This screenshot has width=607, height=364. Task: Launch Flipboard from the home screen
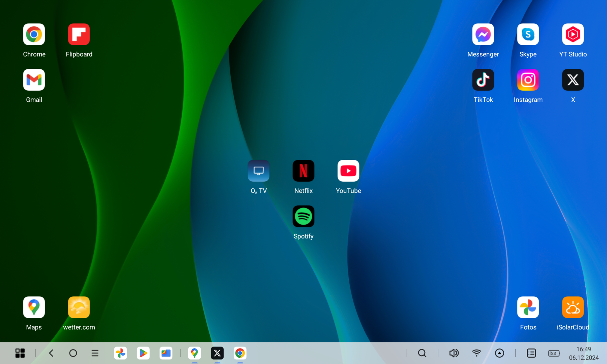coord(79,34)
